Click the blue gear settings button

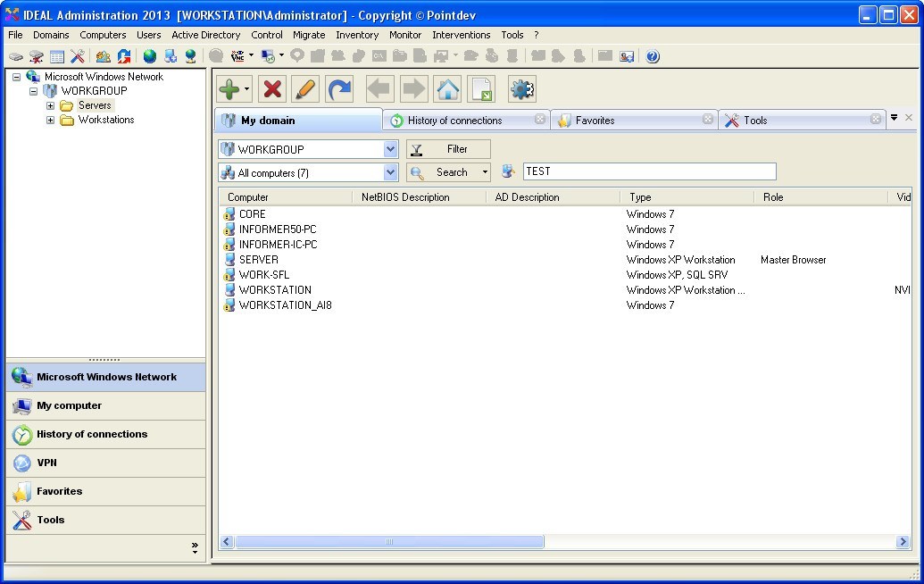pyautogui.click(x=522, y=89)
